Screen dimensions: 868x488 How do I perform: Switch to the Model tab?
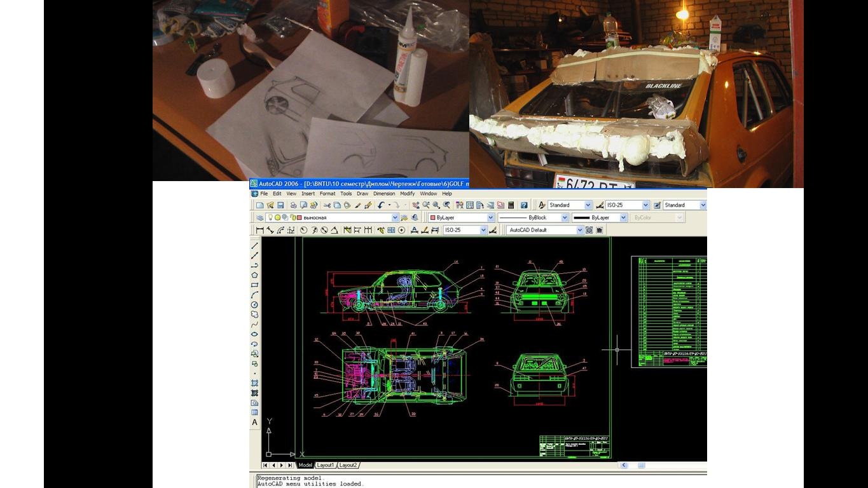coord(305,465)
